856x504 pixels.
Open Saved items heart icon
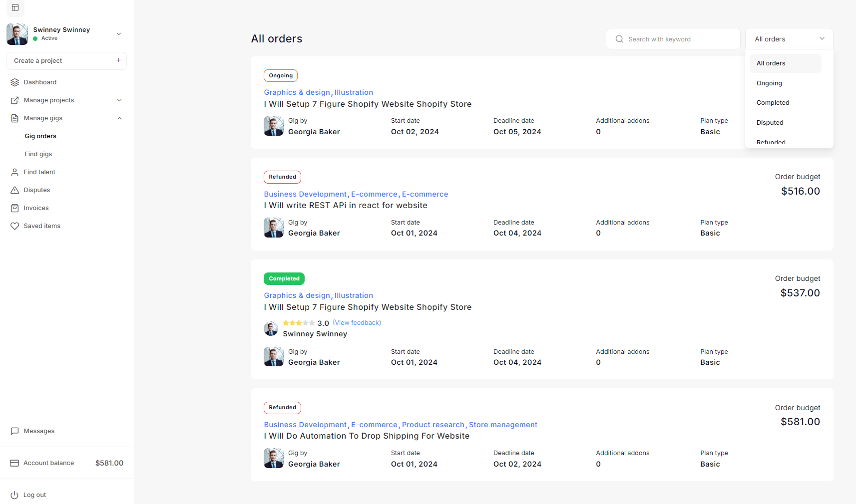coord(14,226)
